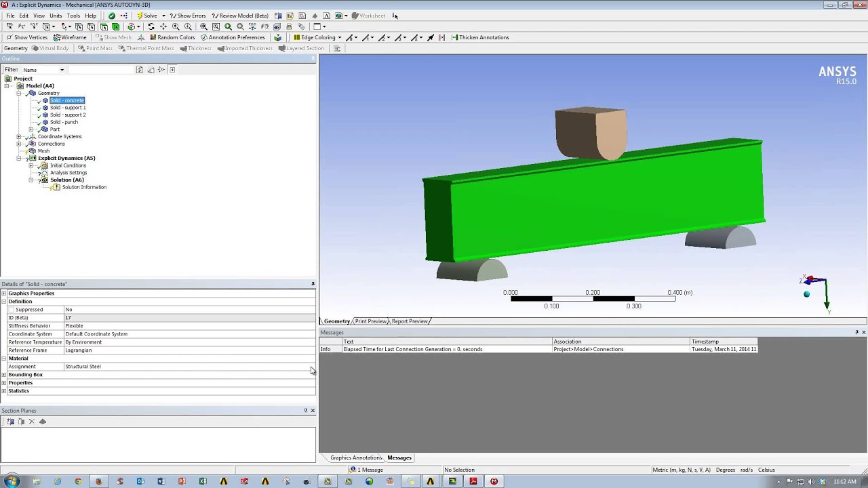The width and height of the screenshot is (868, 488).
Task: Pin the Section Planes panel
Action: pos(306,411)
